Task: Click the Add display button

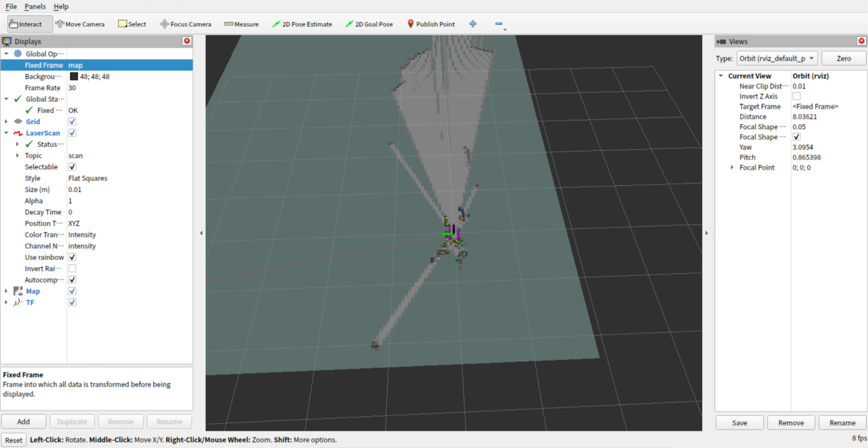Action: pyautogui.click(x=24, y=421)
